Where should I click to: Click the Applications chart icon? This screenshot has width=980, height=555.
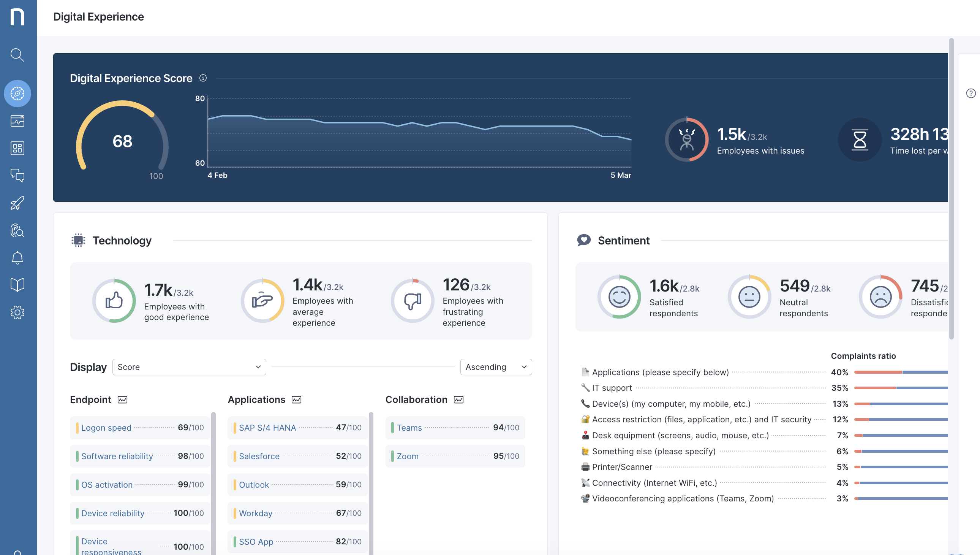tap(296, 400)
